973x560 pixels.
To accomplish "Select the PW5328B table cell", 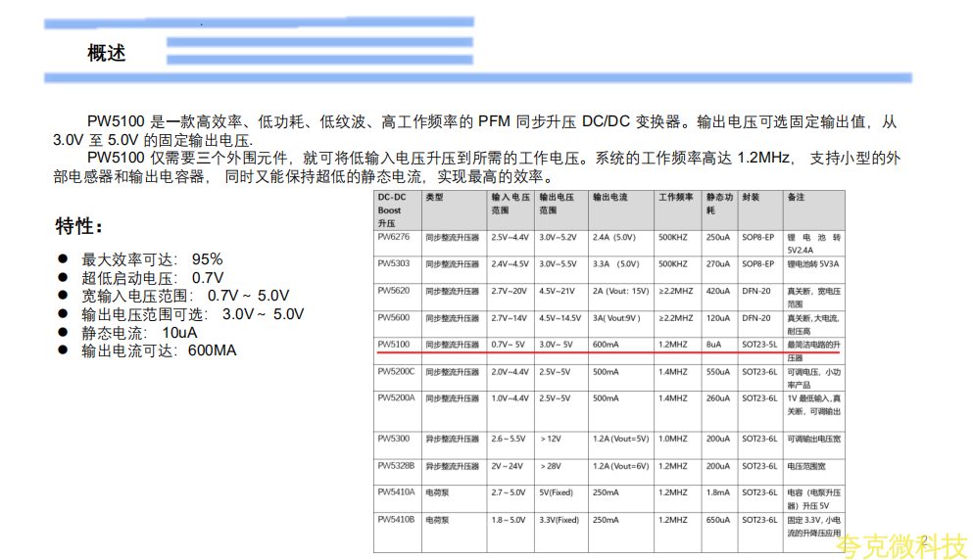I will pos(397,466).
